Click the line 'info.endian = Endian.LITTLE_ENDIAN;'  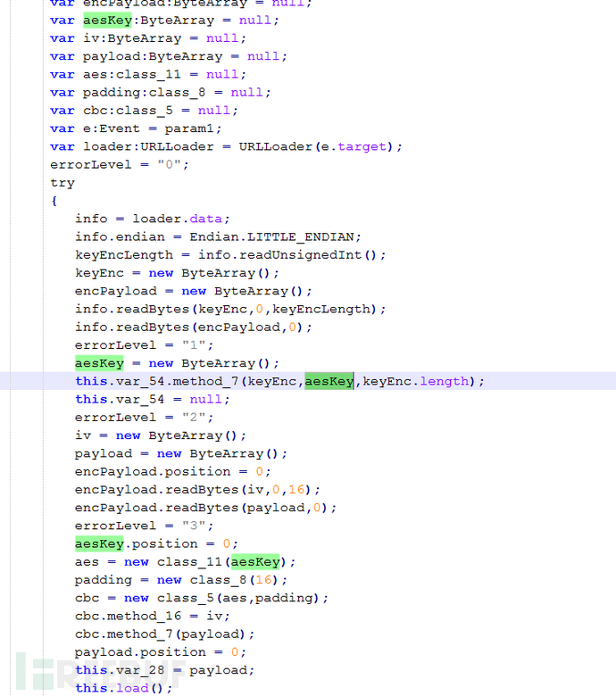point(218,237)
